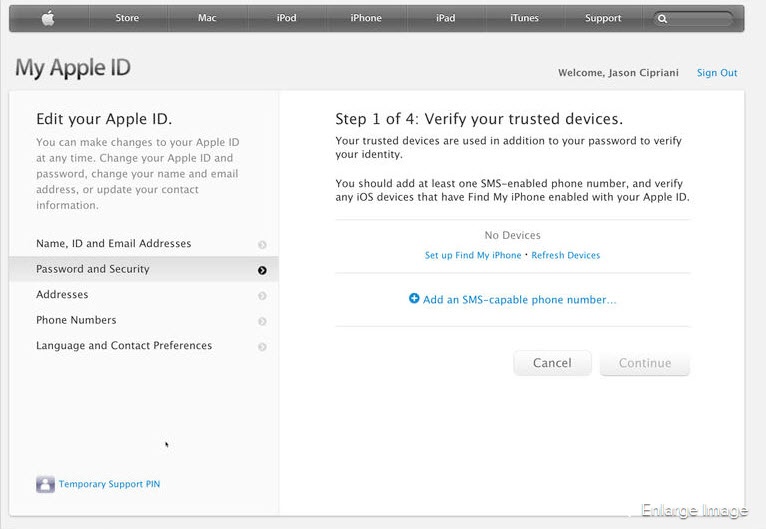Go to the iPhone section

[x=366, y=18]
